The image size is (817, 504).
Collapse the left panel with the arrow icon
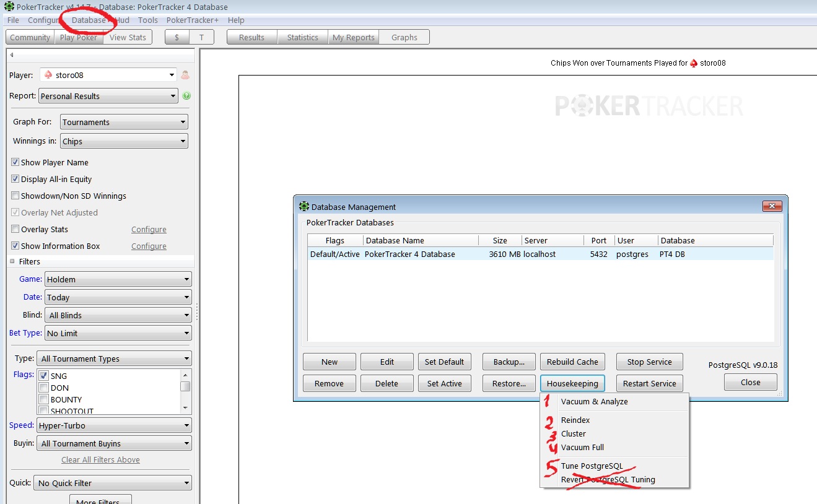12,55
